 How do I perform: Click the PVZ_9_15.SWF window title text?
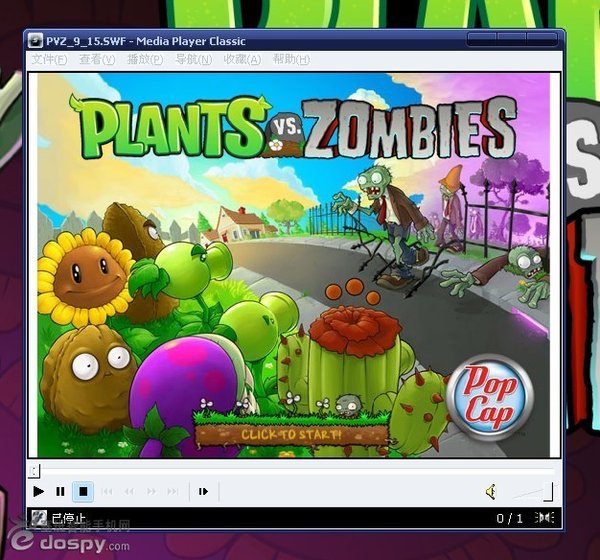[x=145, y=41]
